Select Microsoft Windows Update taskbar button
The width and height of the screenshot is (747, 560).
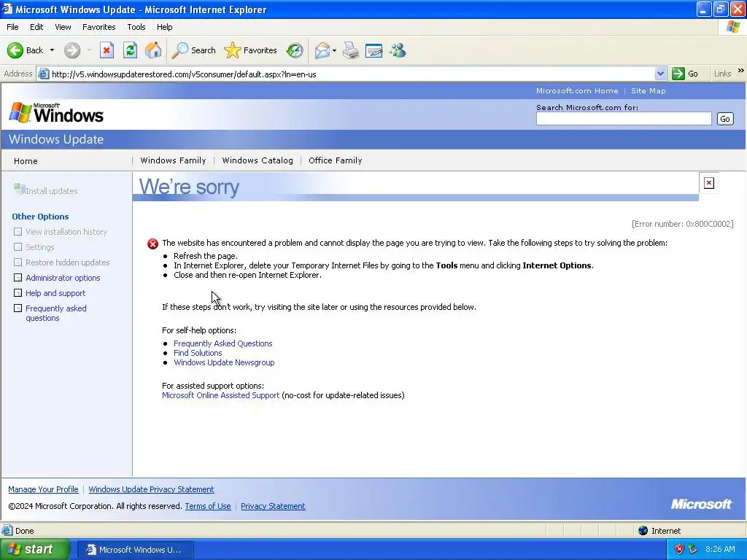click(135, 550)
